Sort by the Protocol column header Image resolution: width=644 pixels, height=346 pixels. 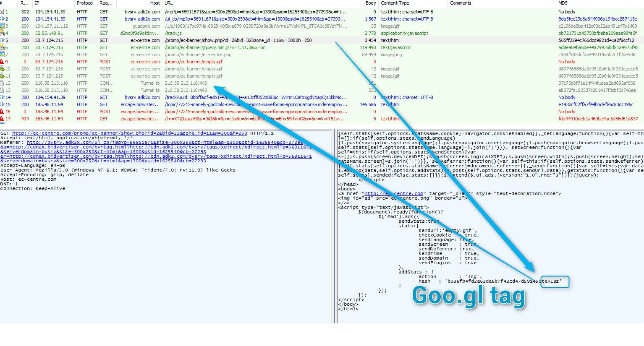point(86,3)
